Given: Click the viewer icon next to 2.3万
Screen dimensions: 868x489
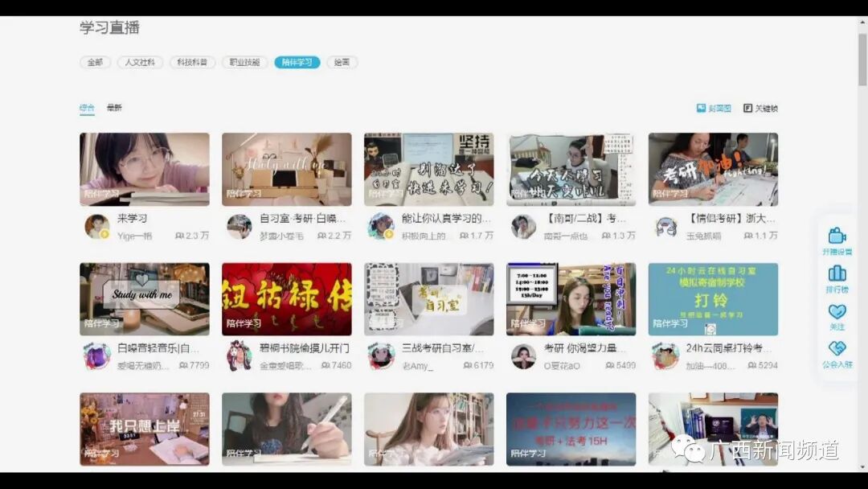Looking at the screenshot, I should point(179,236).
